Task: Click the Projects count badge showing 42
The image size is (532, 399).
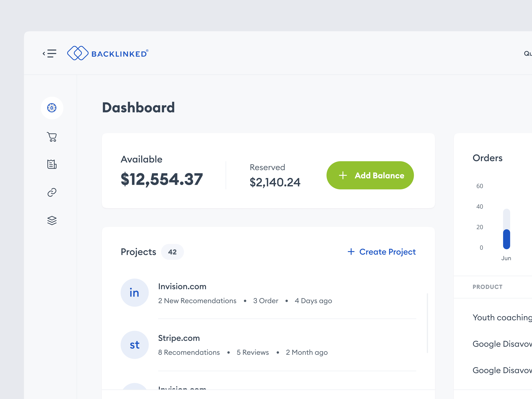Action: click(x=172, y=252)
